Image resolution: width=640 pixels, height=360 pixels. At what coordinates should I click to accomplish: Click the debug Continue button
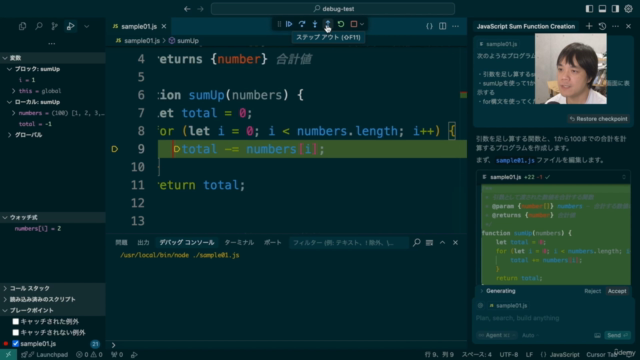point(289,24)
